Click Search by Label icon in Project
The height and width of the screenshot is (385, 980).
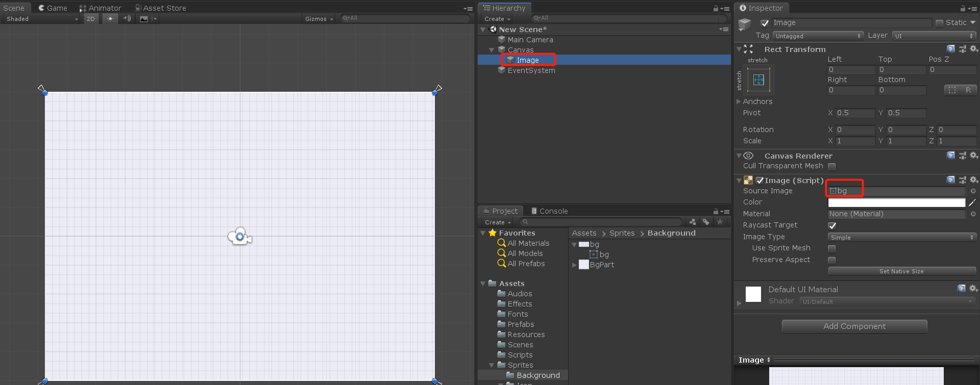pos(706,222)
